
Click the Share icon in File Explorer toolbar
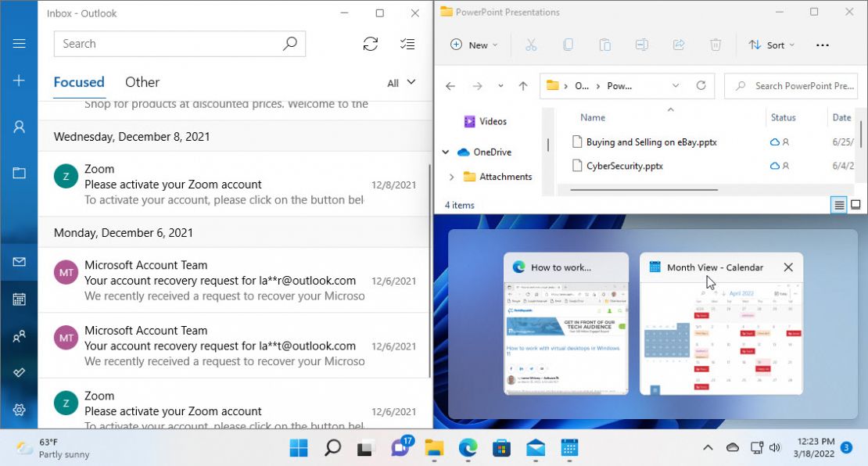click(x=678, y=45)
